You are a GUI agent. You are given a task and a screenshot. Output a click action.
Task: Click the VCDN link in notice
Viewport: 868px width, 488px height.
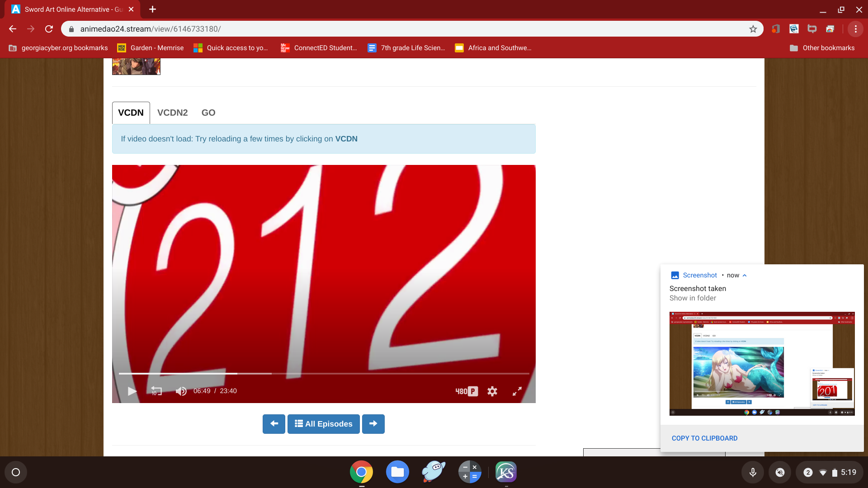click(x=346, y=139)
